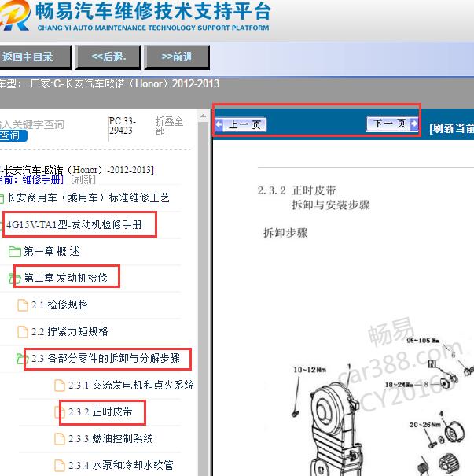Click the 第一章 概述 folder icon
The width and height of the screenshot is (474, 476).
(15, 252)
